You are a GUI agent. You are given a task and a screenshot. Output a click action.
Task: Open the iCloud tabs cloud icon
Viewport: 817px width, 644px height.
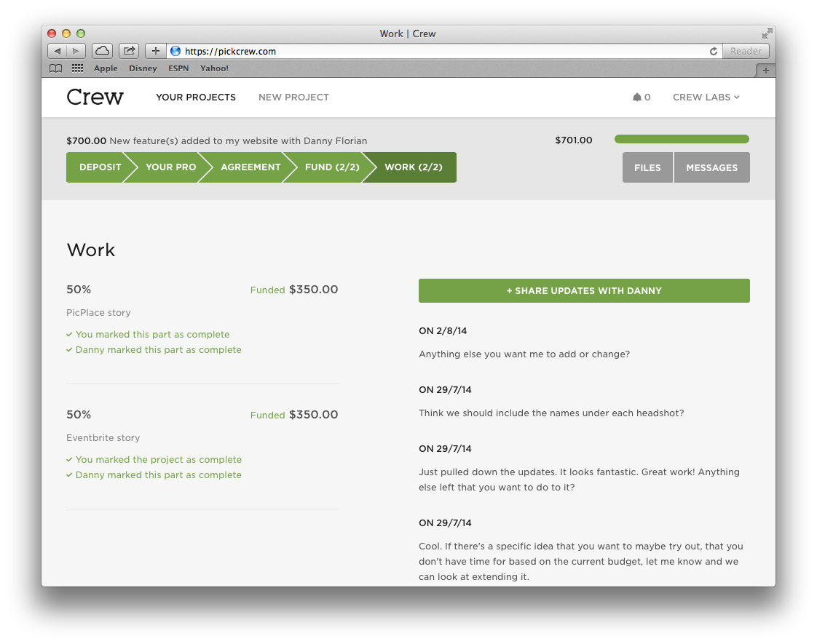pyautogui.click(x=103, y=51)
